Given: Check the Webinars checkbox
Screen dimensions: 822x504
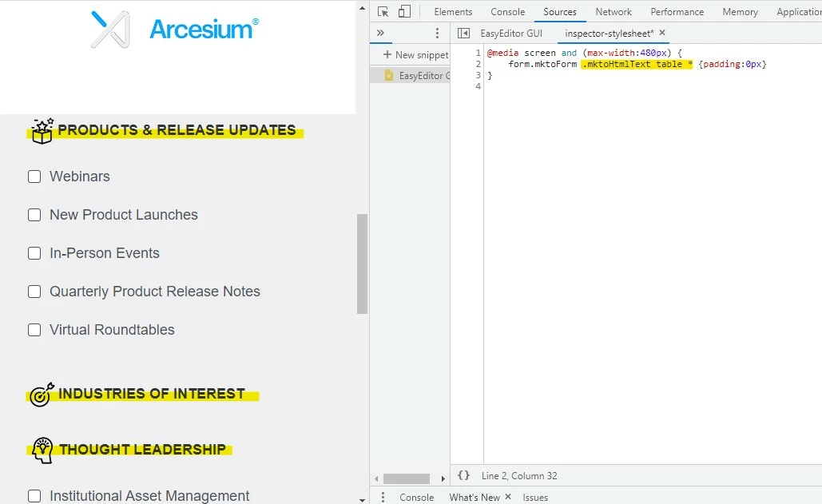Looking at the screenshot, I should point(34,177).
